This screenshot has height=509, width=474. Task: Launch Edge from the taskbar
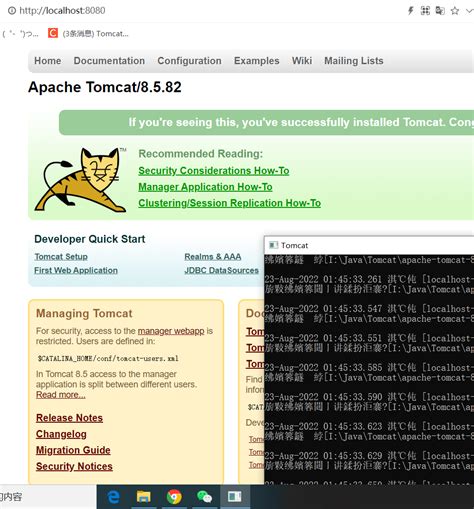click(114, 497)
